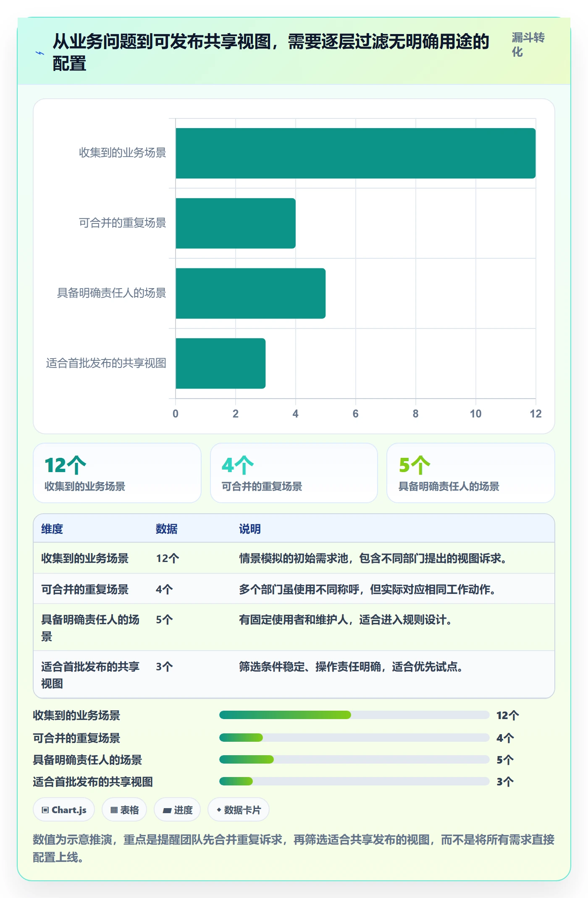Viewport: 588px width, 898px height.
Task: Click the chart's 适合首批发布的共享视图 axis label
Action: pyautogui.click(x=106, y=363)
